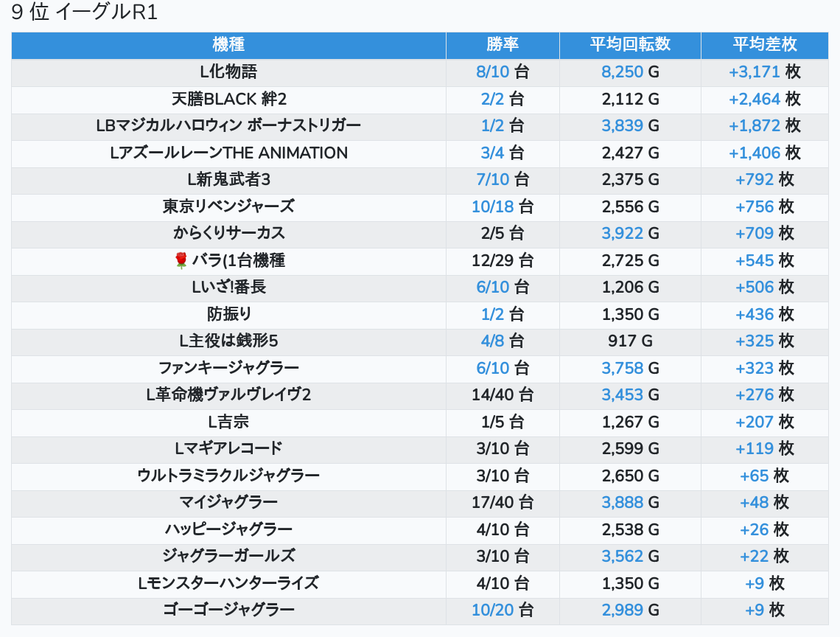Open the 3,839 G spins value

pyautogui.click(x=622, y=126)
